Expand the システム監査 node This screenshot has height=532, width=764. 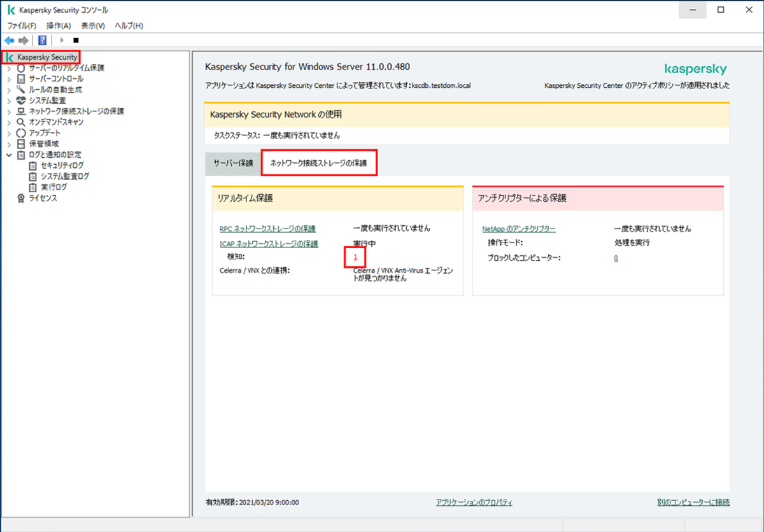[x=9, y=101]
